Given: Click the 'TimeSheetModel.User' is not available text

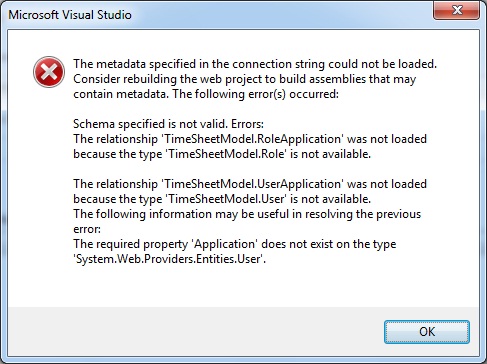Looking at the screenshot, I should [268, 199].
